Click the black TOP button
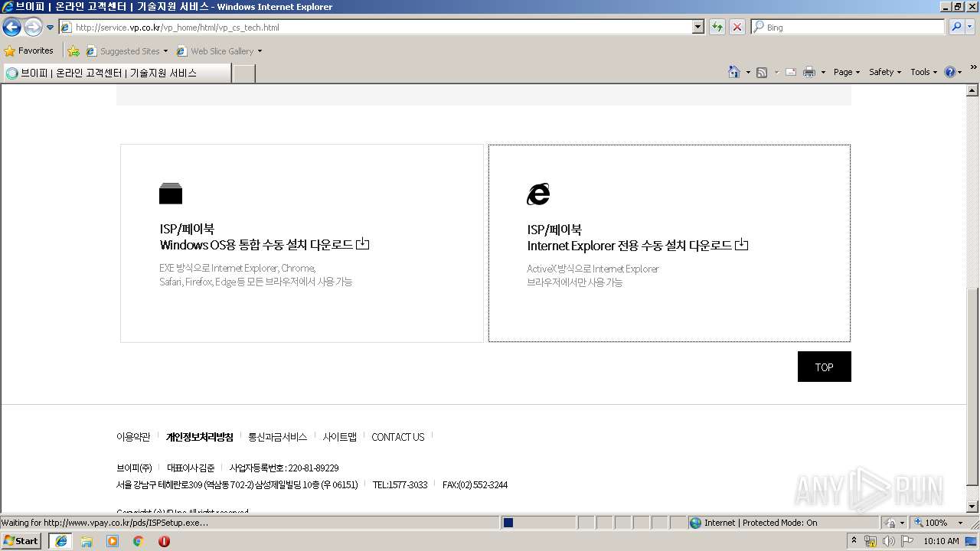 (824, 367)
